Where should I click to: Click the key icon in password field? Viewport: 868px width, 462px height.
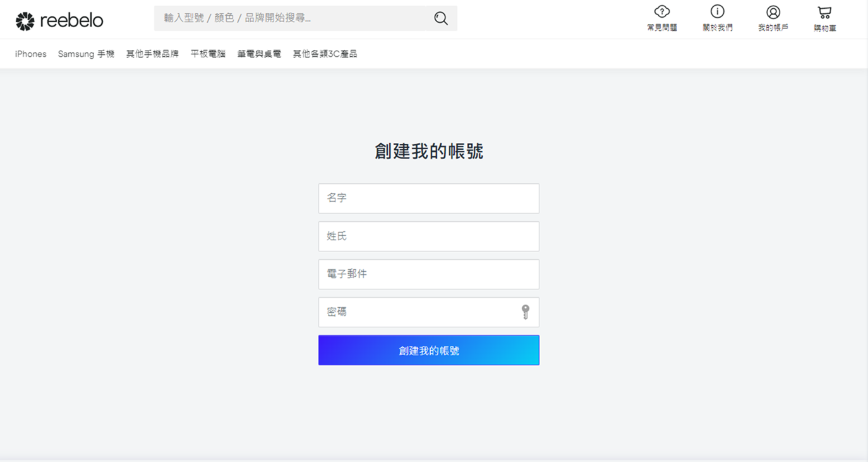click(x=525, y=312)
